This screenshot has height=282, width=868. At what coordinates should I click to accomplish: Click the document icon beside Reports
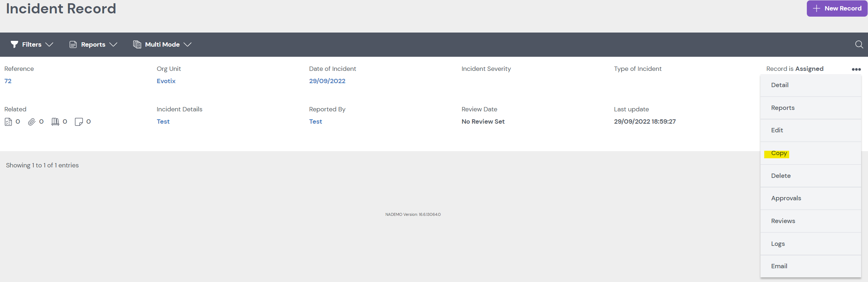[73, 44]
